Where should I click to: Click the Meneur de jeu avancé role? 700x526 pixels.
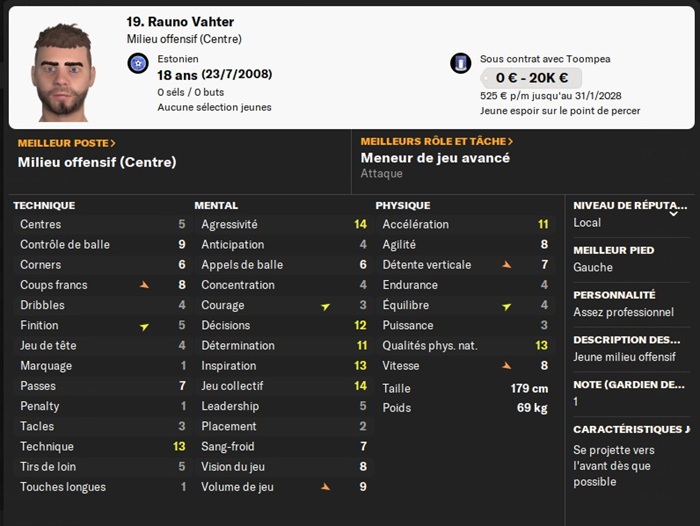click(x=435, y=158)
